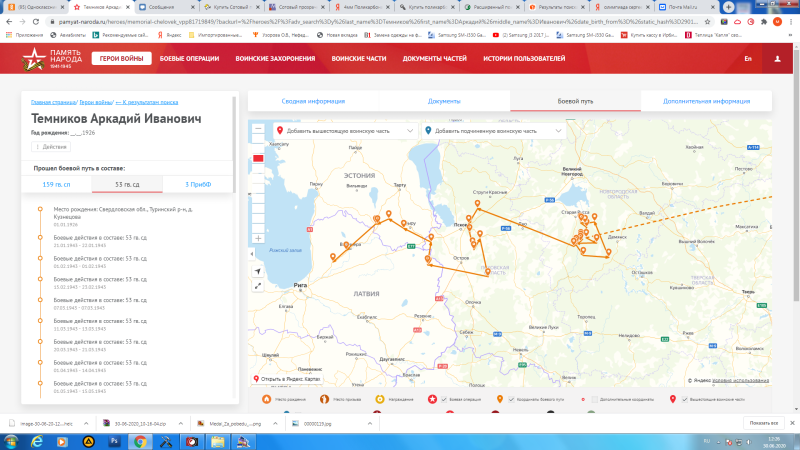Click the Награждение legend icon
The width and height of the screenshot is (800, 450).
click(x=379, y=399)
